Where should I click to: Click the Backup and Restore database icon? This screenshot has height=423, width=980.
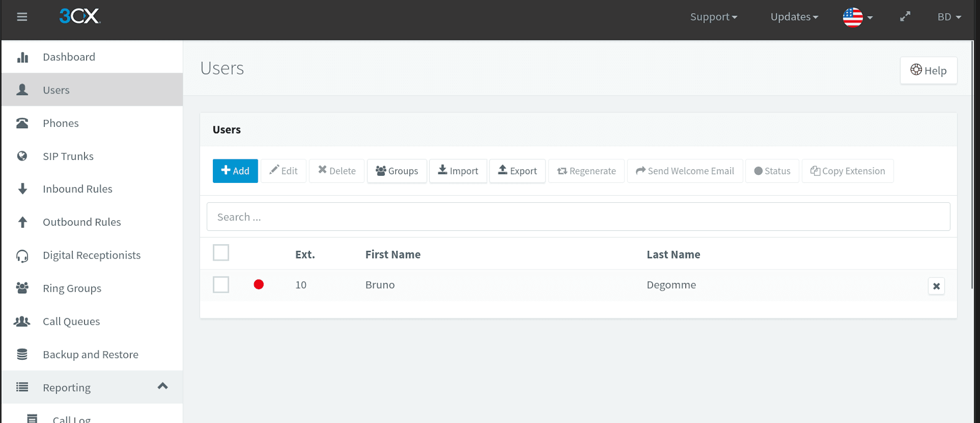(x=22, y=355)
